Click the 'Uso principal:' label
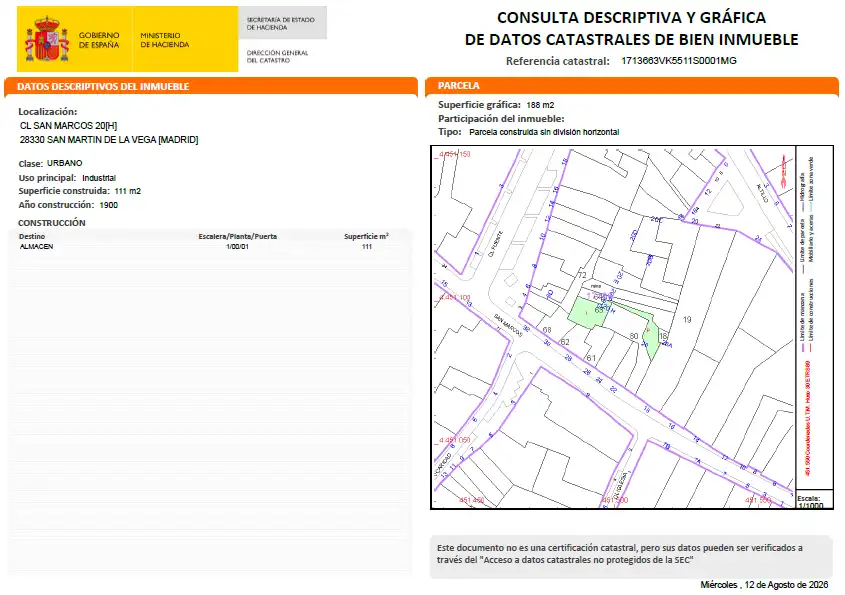Screen dimensions: 845x595 [47, 177]
